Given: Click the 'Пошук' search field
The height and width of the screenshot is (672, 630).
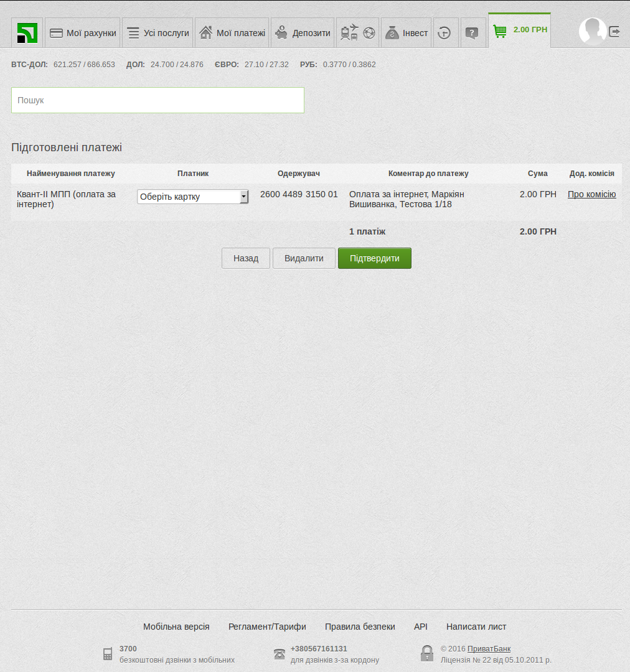Looking at the screenshot, I should [157, 100].
